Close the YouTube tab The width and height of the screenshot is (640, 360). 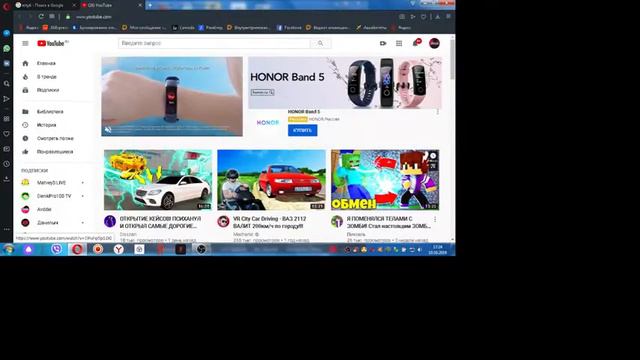(140, 5)
